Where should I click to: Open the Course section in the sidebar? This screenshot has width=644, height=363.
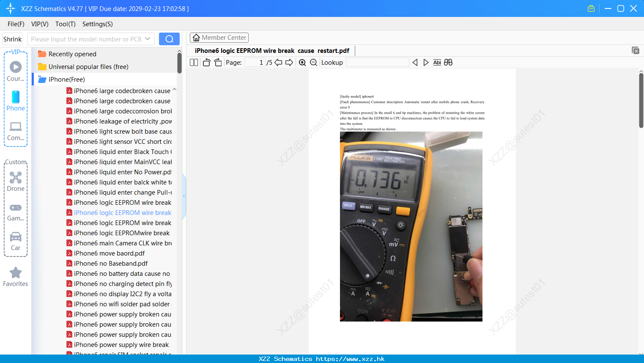pos(16,71)
